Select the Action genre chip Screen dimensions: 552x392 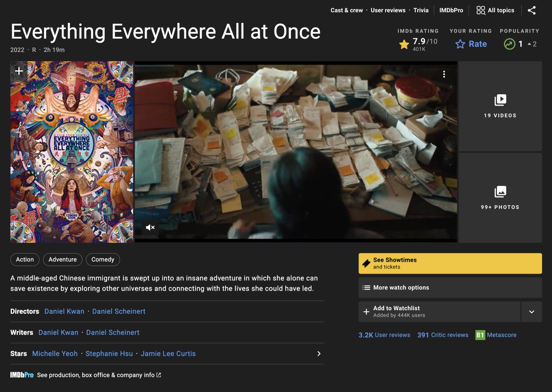tap(25, 259)
